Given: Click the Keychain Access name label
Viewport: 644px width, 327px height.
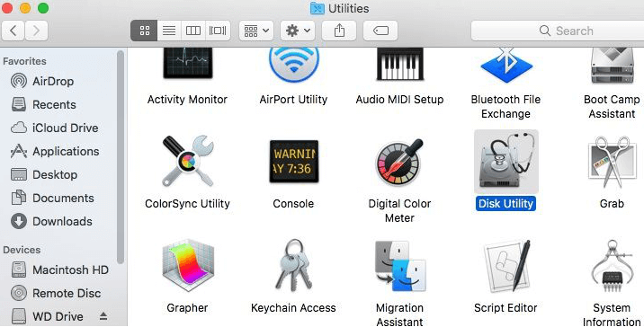Looking at the screenshot, I should point(293,308).
